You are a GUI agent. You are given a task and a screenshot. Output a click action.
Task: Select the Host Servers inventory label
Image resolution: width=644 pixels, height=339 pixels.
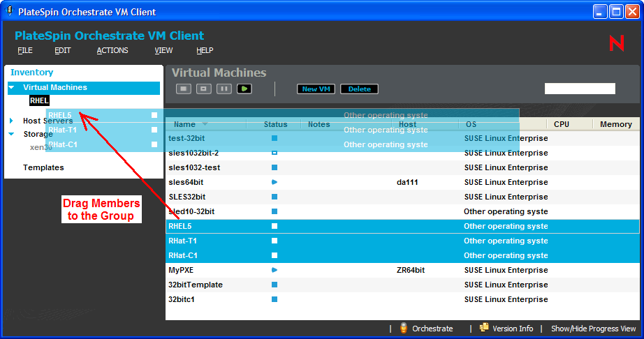tap(48, 121)
